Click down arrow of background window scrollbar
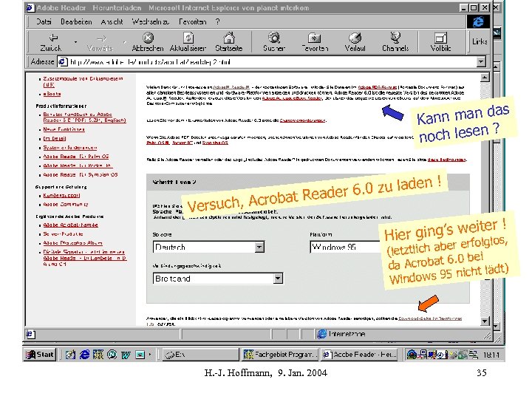Screen dimensions: 532x399 [497, 327]
